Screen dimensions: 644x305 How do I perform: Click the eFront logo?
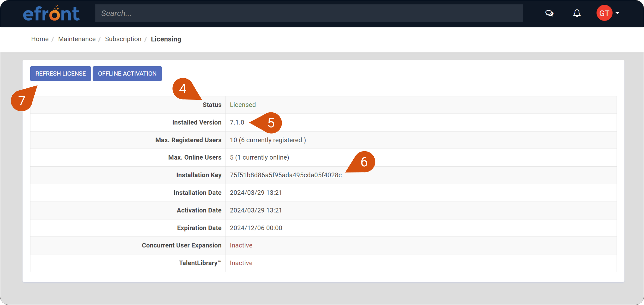[51, 13]
